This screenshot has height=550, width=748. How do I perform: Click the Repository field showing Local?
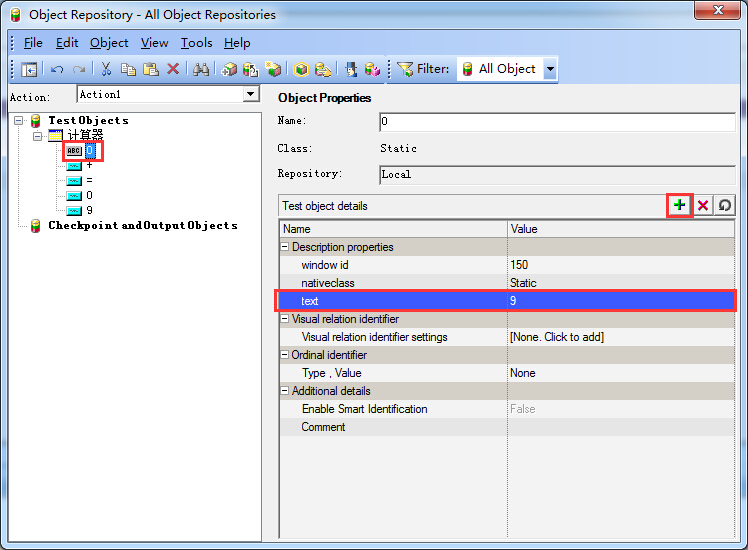[x=557, y=175]
